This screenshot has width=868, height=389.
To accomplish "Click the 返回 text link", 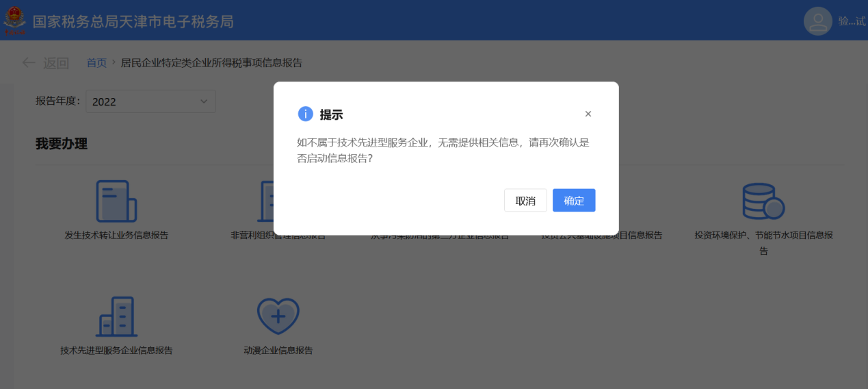I will tap(56, 63).
